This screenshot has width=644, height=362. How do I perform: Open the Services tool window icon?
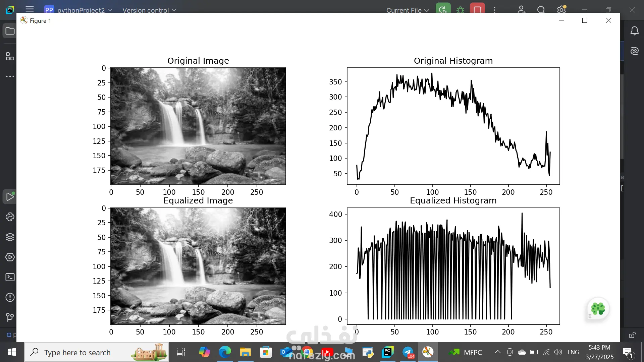(10, 257)
